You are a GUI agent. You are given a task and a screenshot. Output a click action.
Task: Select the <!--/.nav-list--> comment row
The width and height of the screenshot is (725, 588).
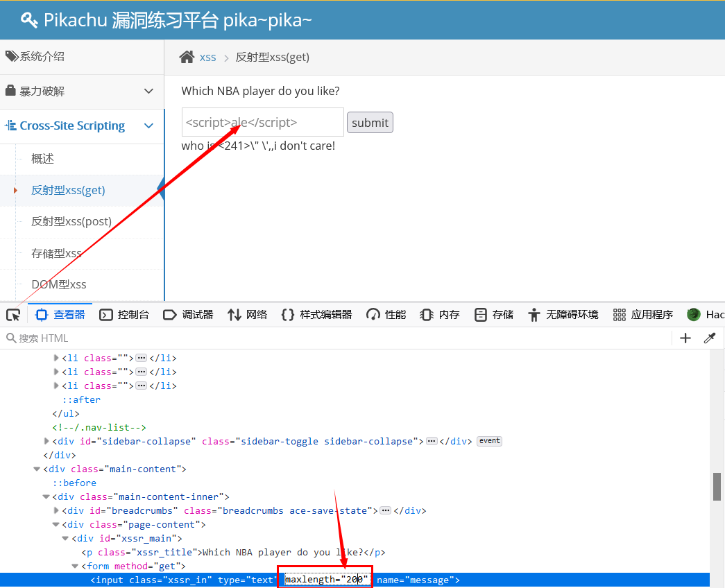click(x=99, y=427)
